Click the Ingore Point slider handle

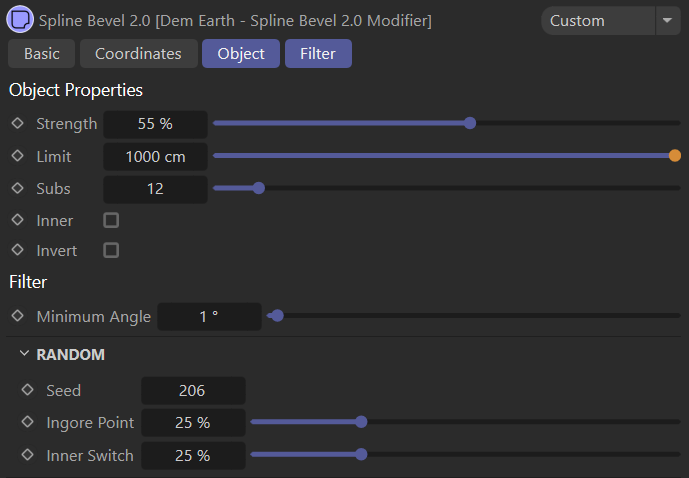tap(361, 422)
